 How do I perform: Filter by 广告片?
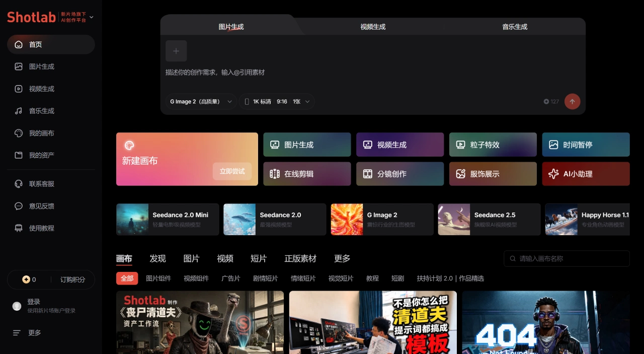coord(231,278)
